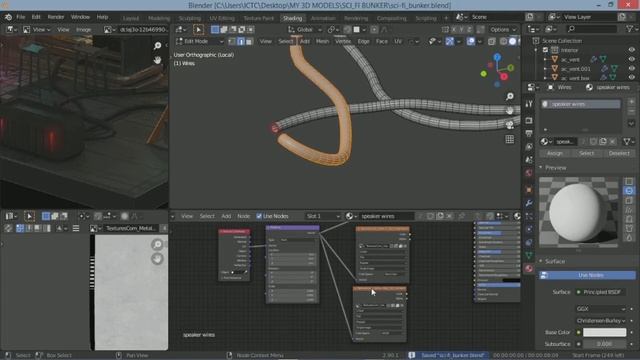The image size is (640, 360).
Task: Switch to the Compositing workspace tab
Action: tap(391, 18)
